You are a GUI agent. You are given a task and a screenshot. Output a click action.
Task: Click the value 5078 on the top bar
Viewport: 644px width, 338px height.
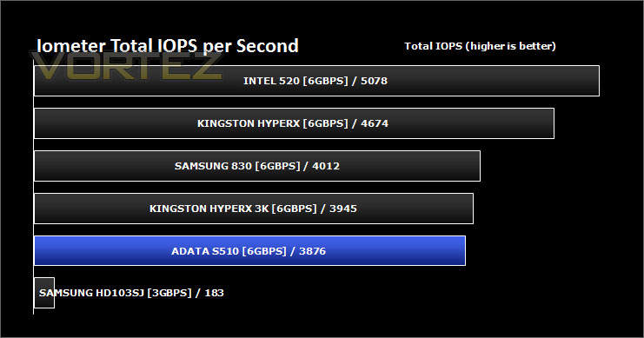point(375,81)
